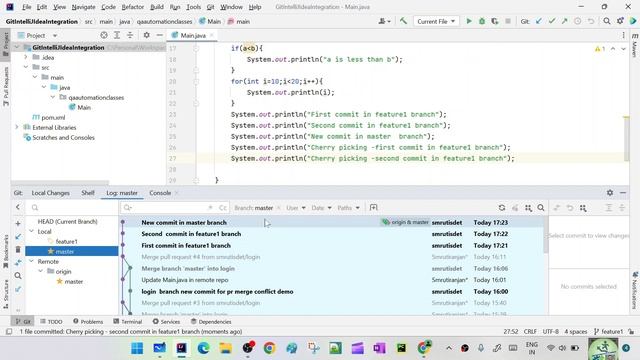Open IDE settings gear in top toolbar
This screenshot has width=640, height=360.
[x=620, y=21]
